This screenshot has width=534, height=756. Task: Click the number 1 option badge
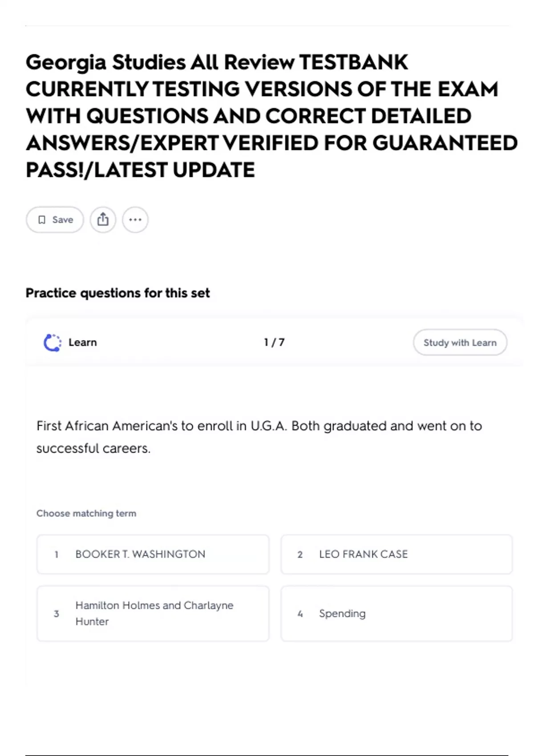click(x=57, y=555)
